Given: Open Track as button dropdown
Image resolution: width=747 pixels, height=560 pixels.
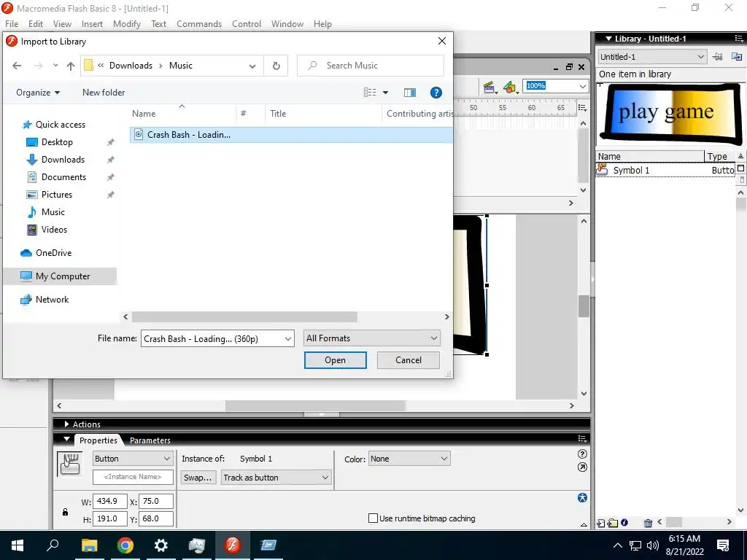Looking at the screenshot, I should tap(276, 477).
